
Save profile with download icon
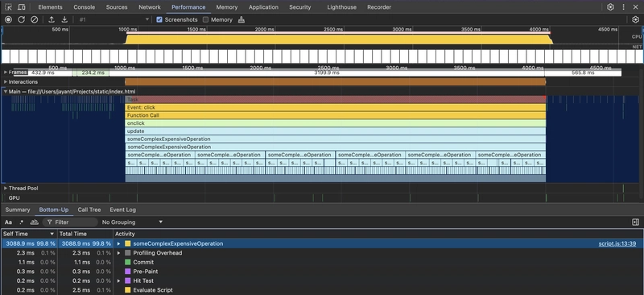(x=64, y=19)
